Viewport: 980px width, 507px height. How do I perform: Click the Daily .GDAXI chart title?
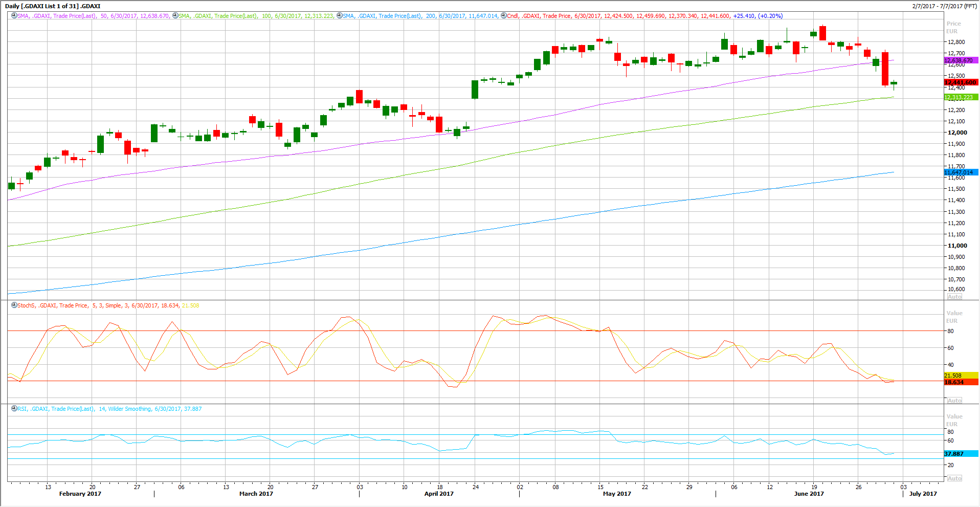(53, 6)
